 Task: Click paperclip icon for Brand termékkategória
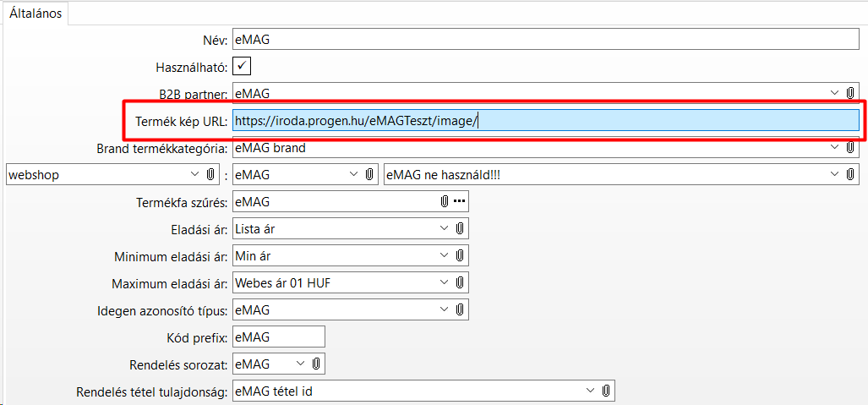click(x=851, y=147)
